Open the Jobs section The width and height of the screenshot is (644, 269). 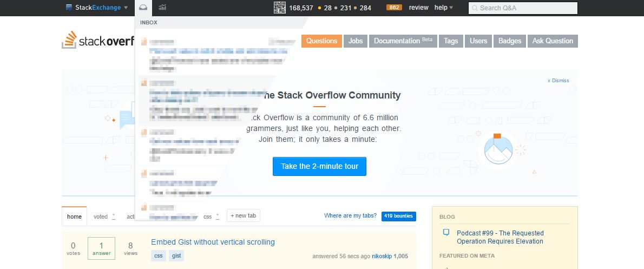tap(356, 41)
